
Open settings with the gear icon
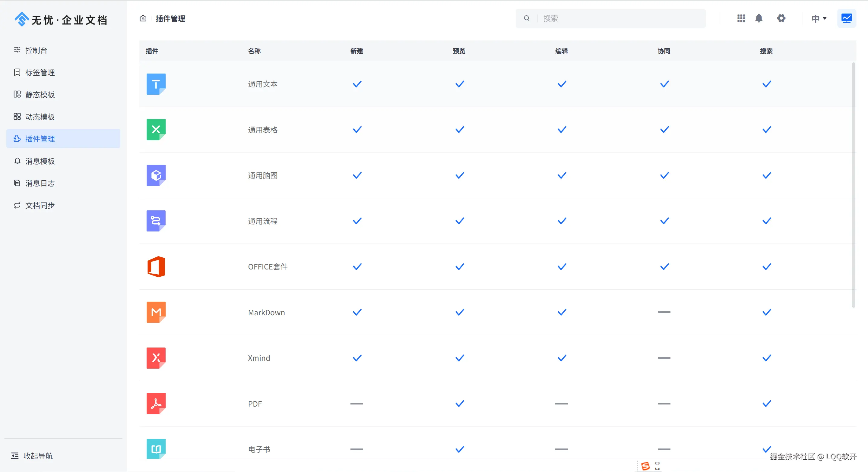point(781,18)
